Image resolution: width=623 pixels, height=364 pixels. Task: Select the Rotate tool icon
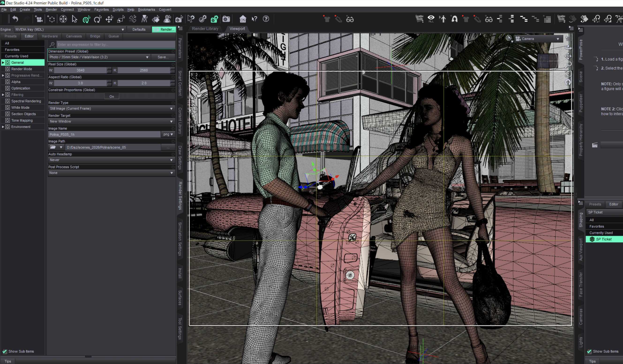click(98, 19)
